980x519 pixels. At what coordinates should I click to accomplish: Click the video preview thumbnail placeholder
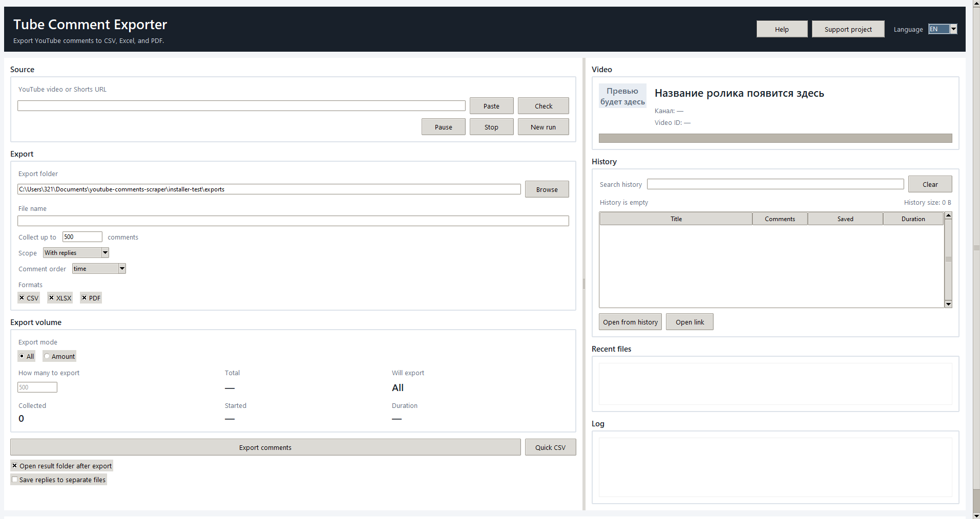pos(622,96)
